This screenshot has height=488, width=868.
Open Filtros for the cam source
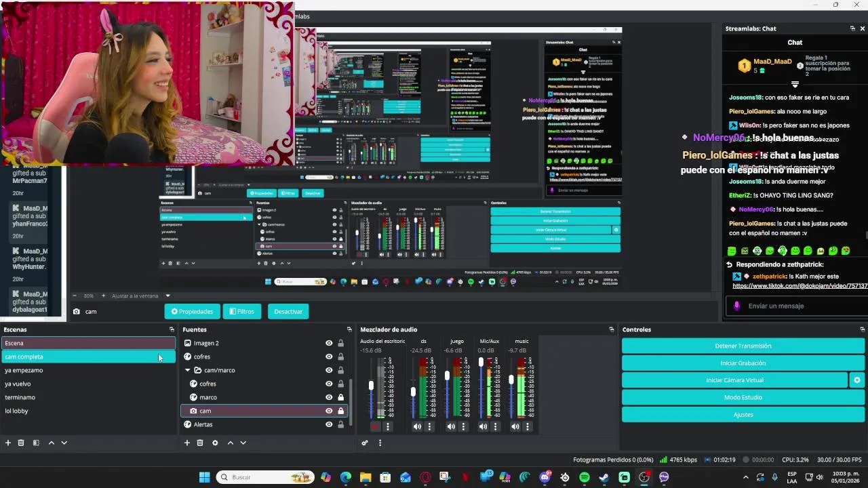click(242, 311)
